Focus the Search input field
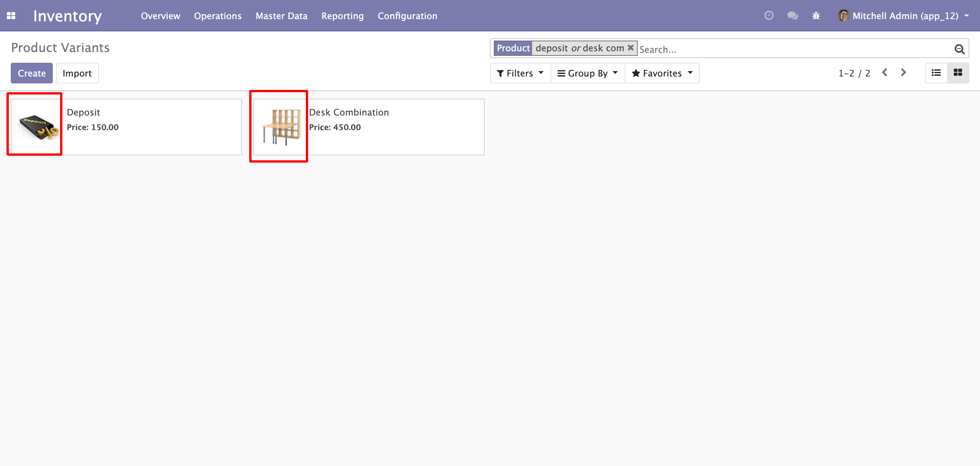Image resolution: width=980 pixels, height=466 pixels. coord(794,49)
